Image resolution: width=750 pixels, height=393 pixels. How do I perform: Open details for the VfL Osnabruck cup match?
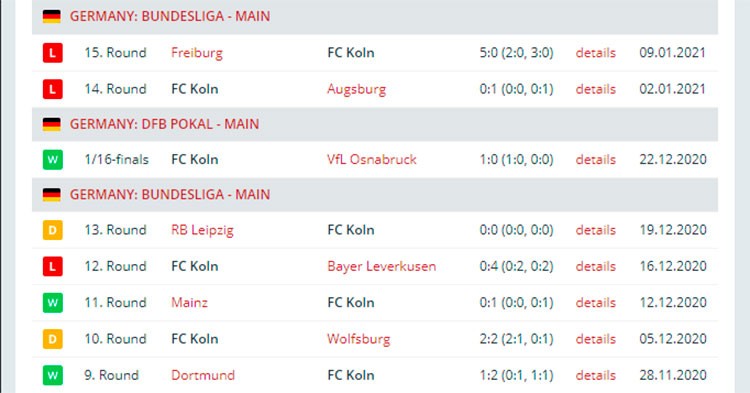coord(596,159)
